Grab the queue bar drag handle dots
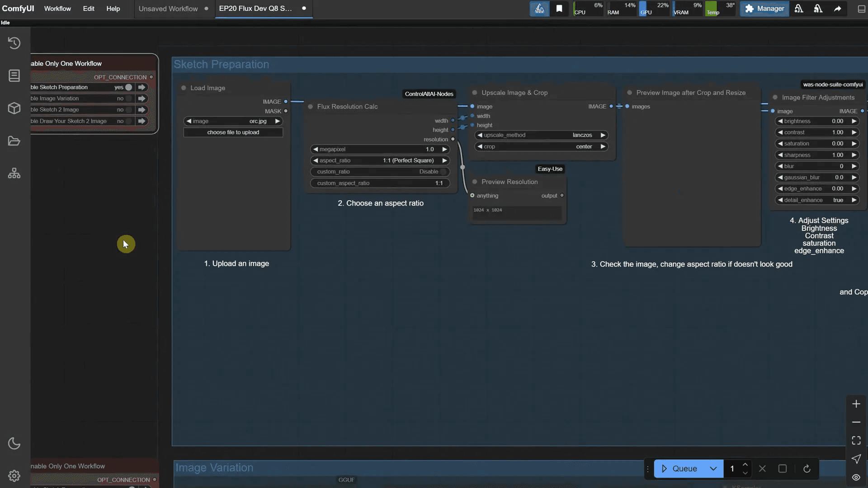868x488 pixels. (x=648, y=469)
